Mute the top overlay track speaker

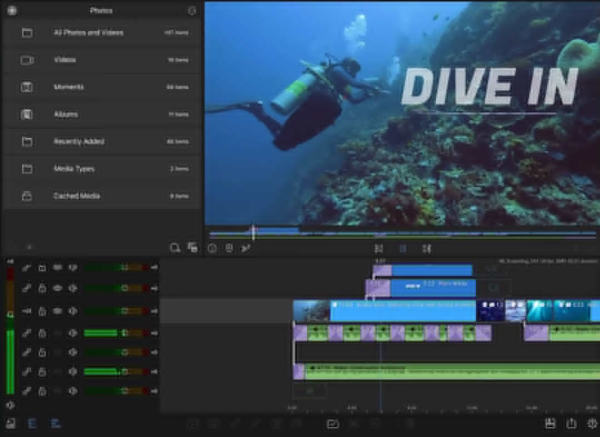pos(73,268)
